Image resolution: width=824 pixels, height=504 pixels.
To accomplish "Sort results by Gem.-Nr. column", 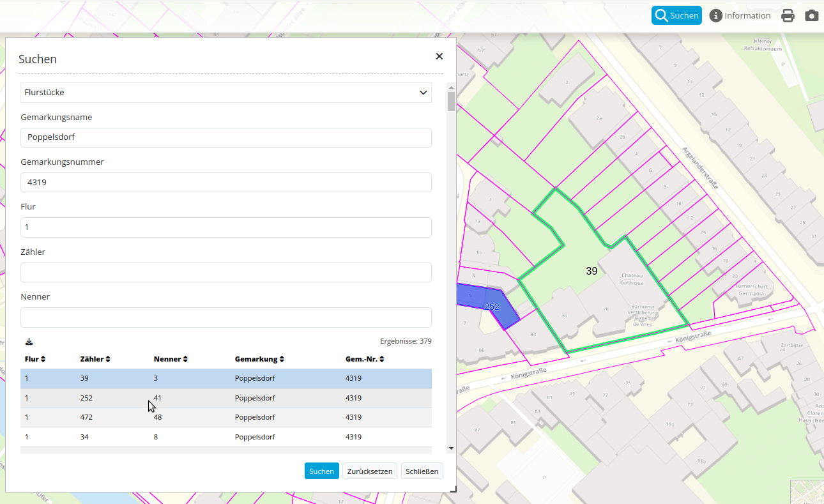I will (365, 359).
